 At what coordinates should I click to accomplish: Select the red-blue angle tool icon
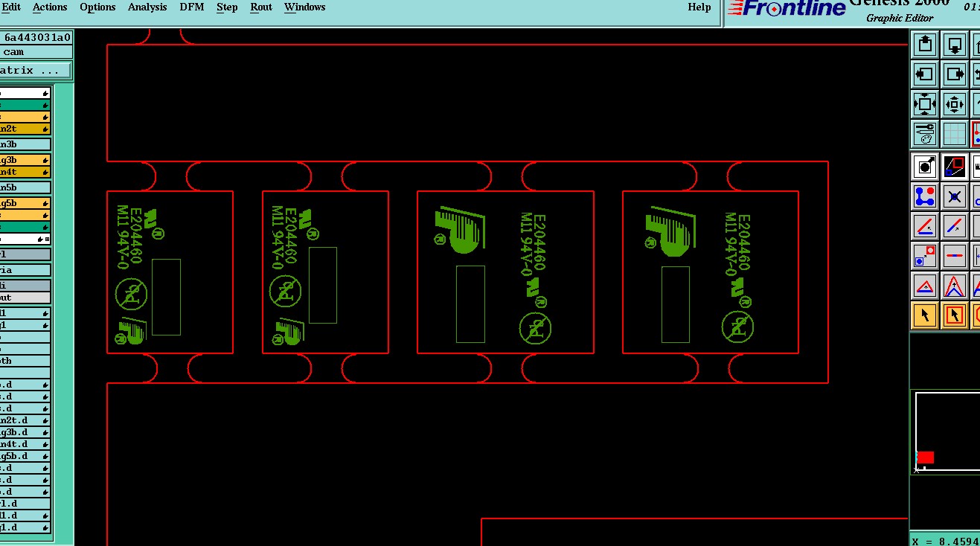925,226
